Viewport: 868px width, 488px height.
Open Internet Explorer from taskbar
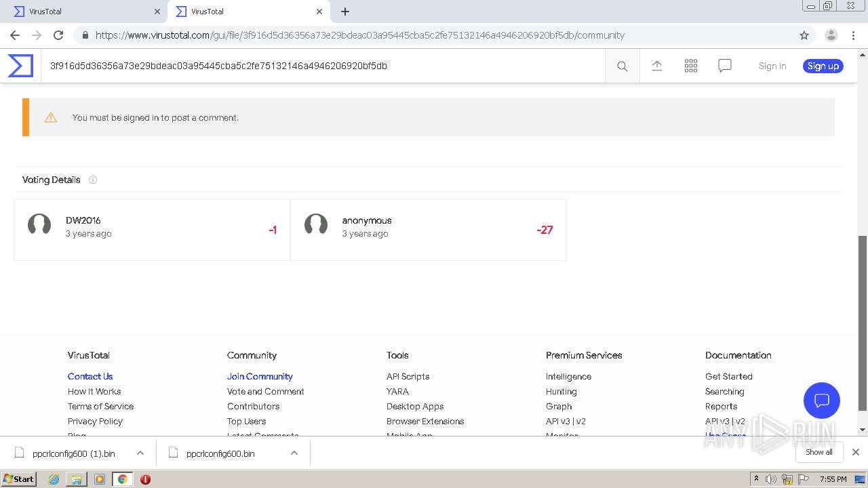coord(54,479)
